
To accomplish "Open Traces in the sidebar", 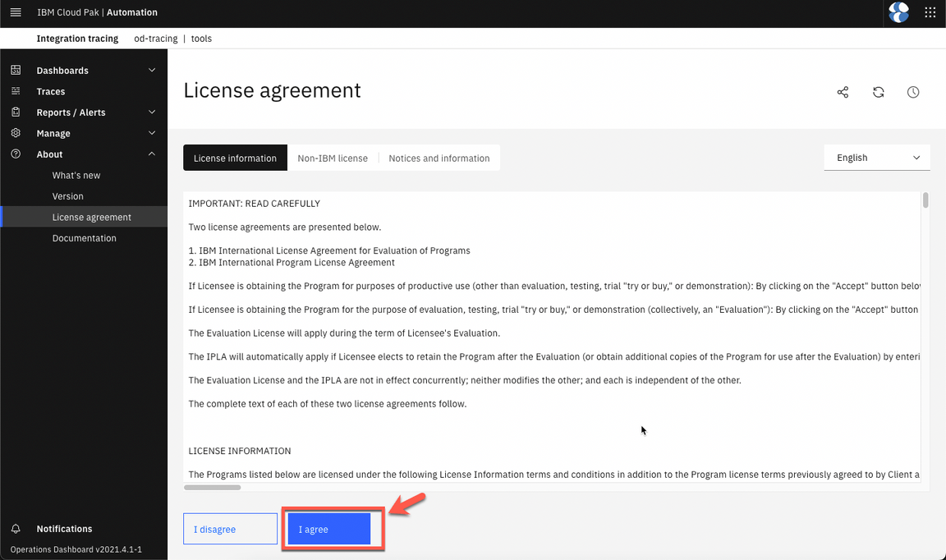I will (51, 92).
